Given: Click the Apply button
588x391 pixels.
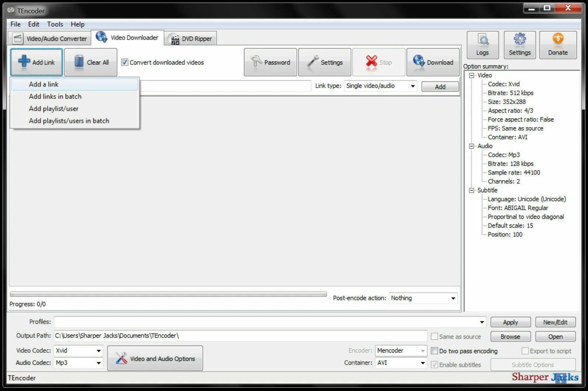Looking at the screenshot, I should tap(511, 322).
